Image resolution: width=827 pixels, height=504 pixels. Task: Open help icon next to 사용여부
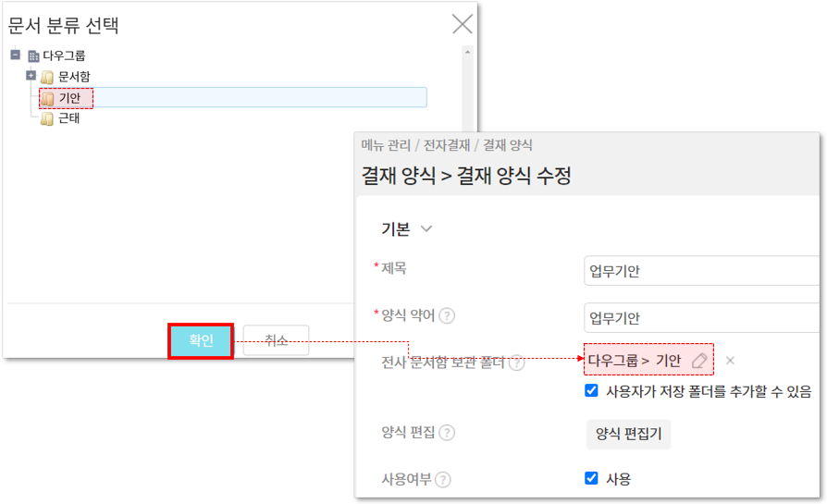443,479
